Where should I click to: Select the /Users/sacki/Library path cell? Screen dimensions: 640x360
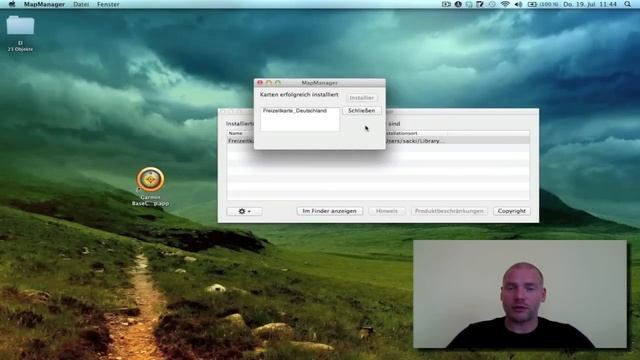pos(414,141)
